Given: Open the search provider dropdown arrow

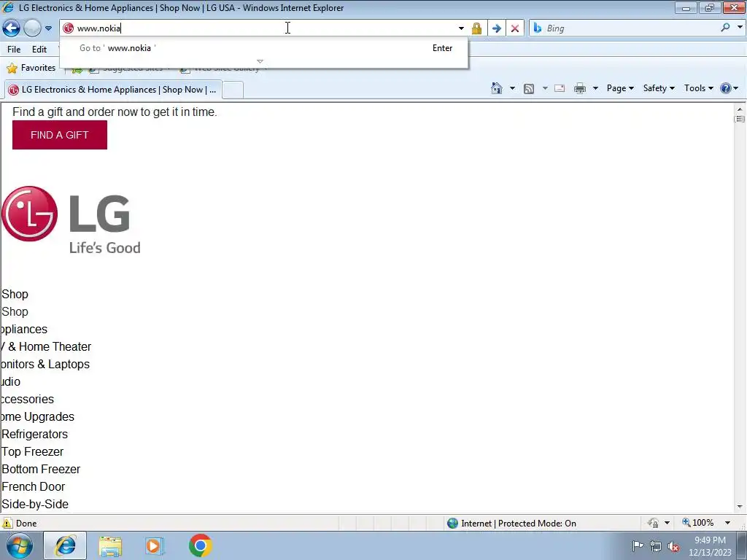Looking at the screenshot, I should (x=740, y=28).
